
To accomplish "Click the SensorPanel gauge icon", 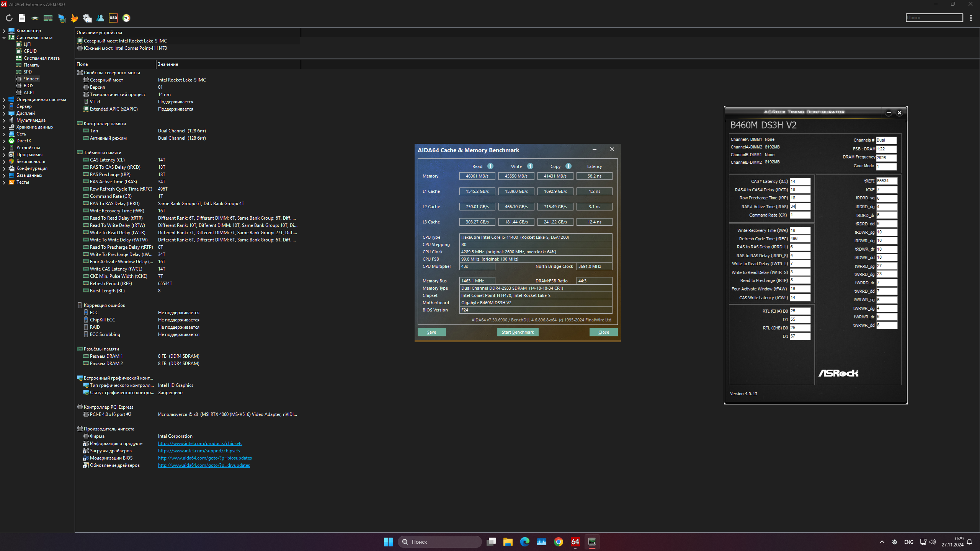I will click(x=126, y=18).
